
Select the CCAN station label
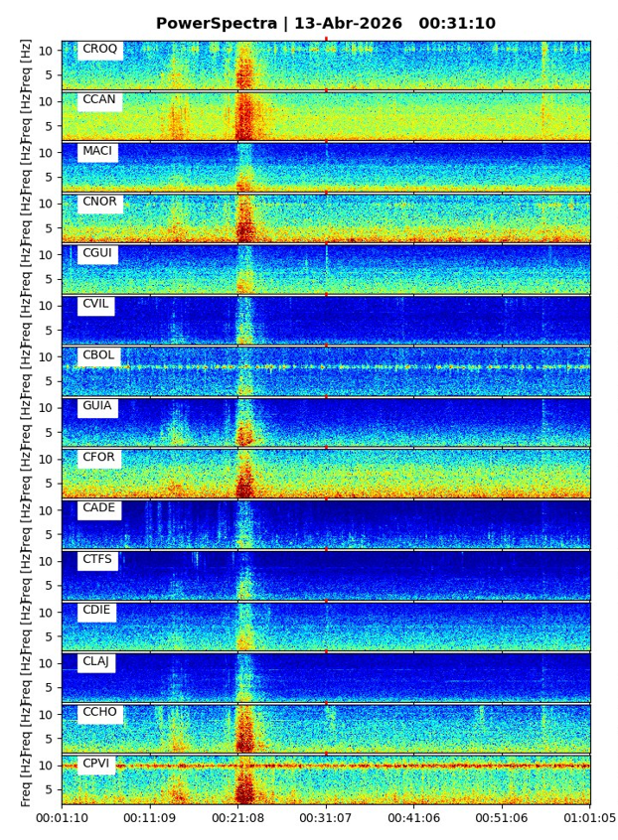click(x=98, y=100)
